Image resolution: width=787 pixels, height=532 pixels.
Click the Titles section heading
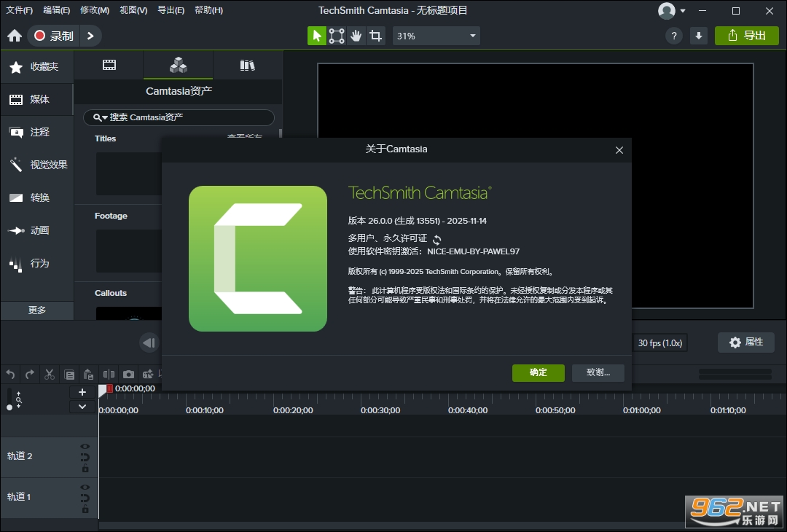106,138
